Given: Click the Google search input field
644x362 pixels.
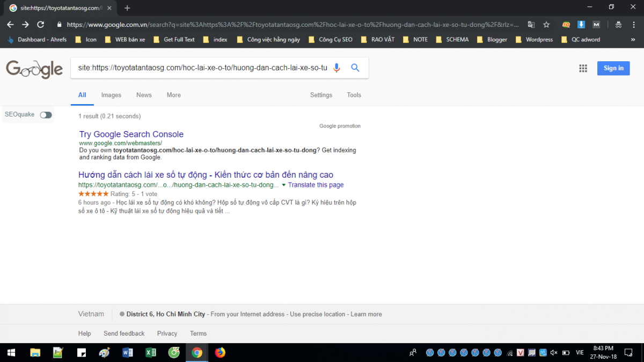Looking at the screenshot, I should coord(202,68).
